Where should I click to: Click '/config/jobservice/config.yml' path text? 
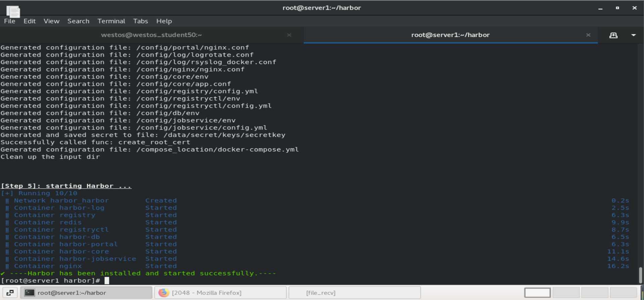click(x=202, y=128)
